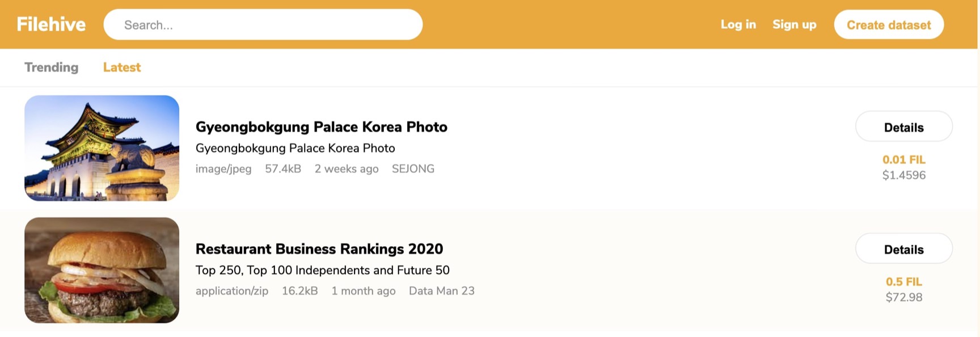Click the 0.5 FIL price

(903, 282)
